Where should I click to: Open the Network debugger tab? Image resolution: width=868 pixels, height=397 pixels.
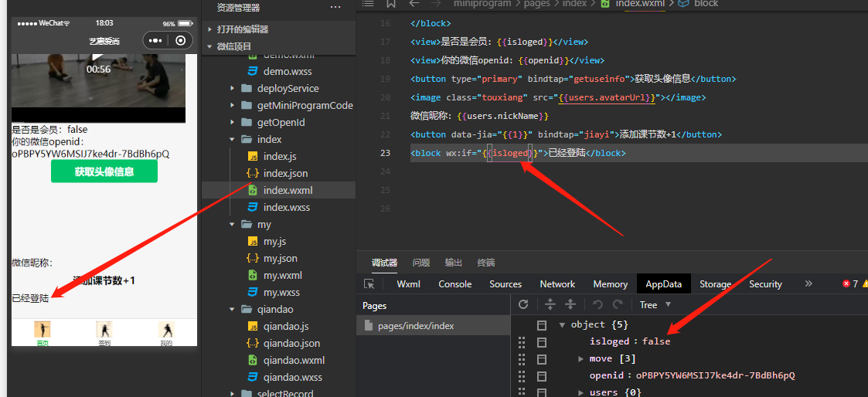click(x=557, y=283)
